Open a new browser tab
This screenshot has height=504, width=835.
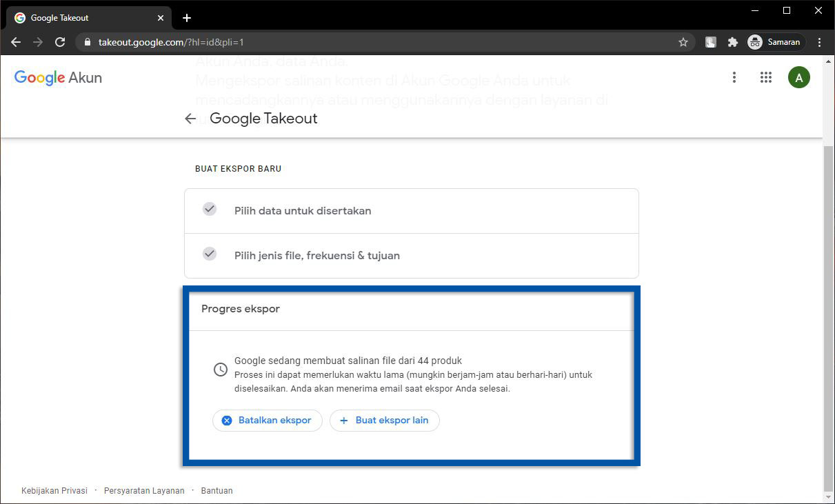[187, 18]
